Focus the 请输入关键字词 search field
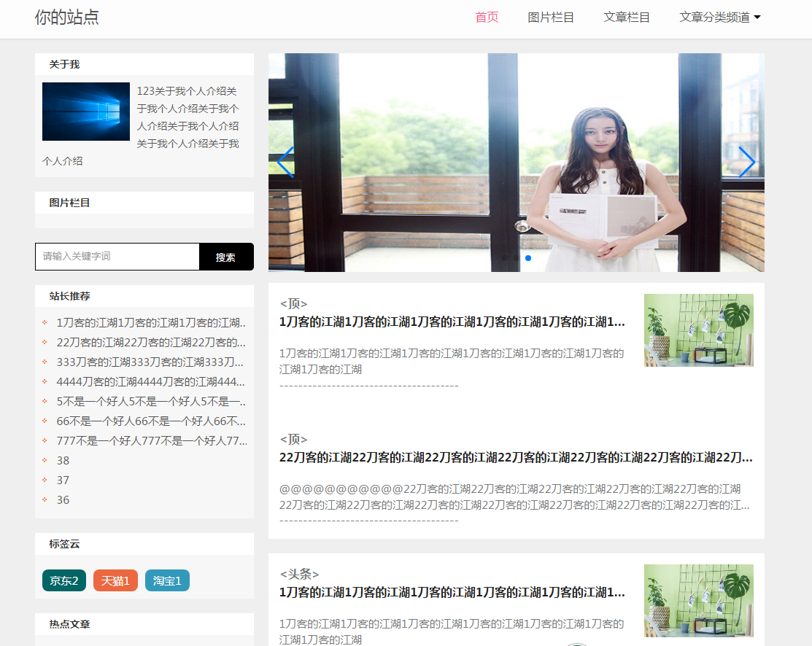This screenshot has width=812, height=646. click(117, 257)
